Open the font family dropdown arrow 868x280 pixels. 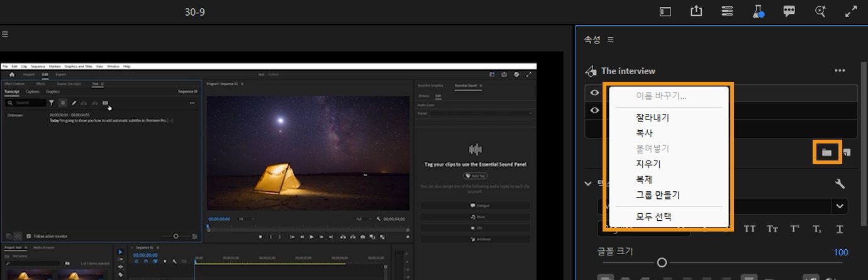(839, 206)
